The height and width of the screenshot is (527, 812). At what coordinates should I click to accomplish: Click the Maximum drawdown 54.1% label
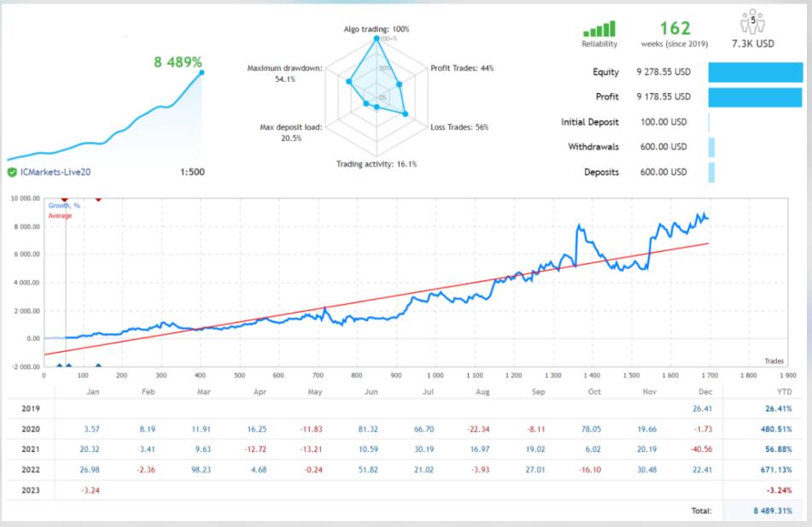pos(284,73)
